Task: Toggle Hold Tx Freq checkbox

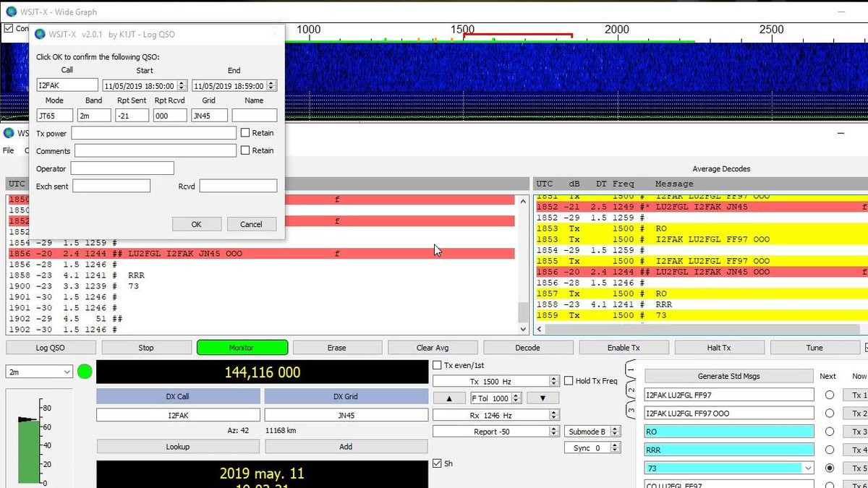Action: click(x=568, y=381)
